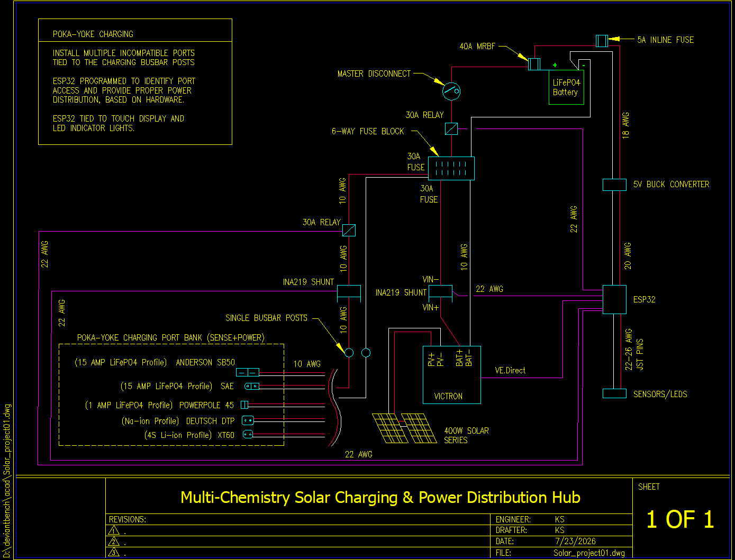Image resolution: width=735 pixels, height=560 pixels.
Task: Click the '1 OF 1' sheet number
Action: tap(680, 520)
